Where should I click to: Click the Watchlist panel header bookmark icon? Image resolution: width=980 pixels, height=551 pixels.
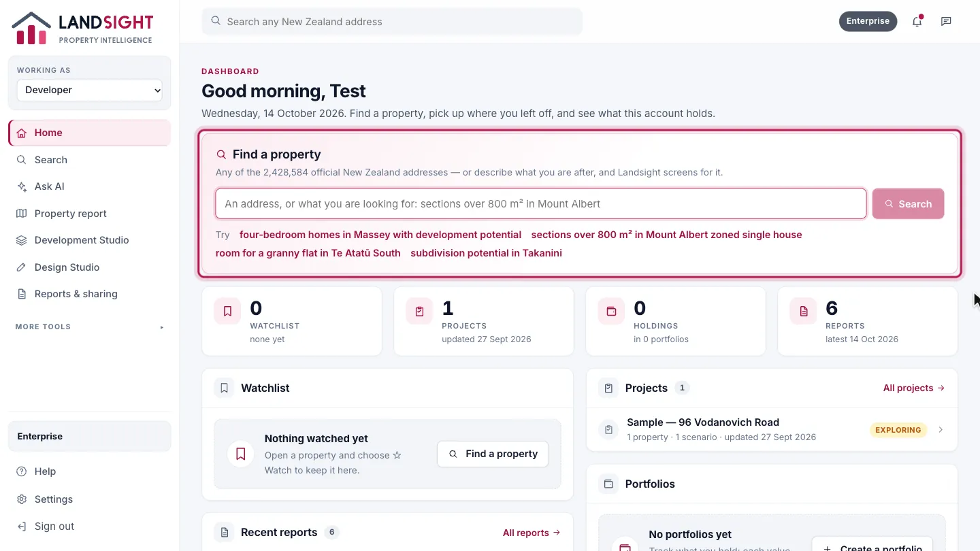click(223, 388)
